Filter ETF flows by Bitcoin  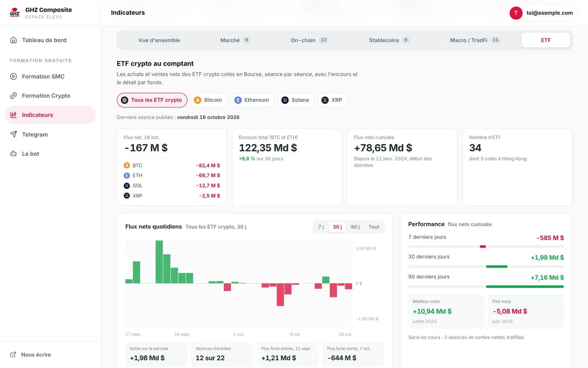point(209,100)
